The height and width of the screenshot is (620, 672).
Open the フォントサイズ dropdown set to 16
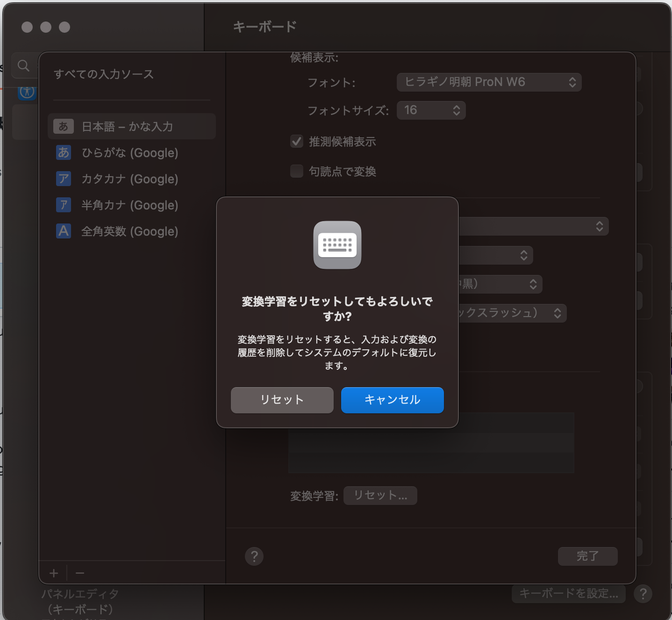(x=431, y=110)
